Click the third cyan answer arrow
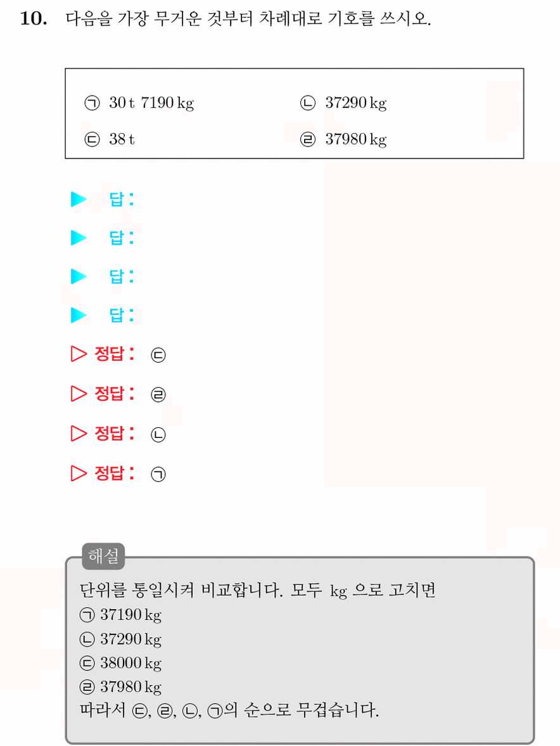 point(79,276)
